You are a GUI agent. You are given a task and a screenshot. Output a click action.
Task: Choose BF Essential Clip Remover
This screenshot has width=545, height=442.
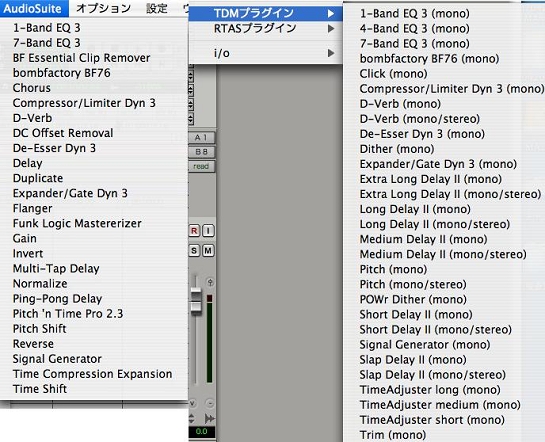81,58
